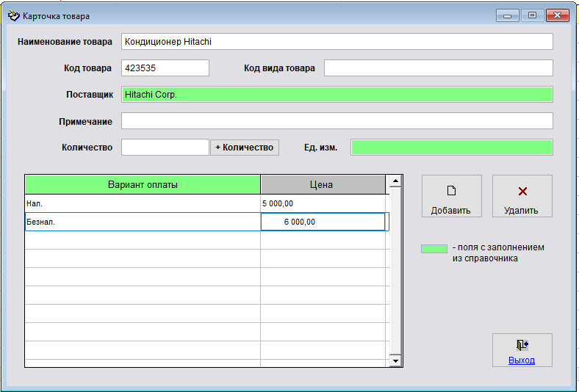Click the Удалить button with red X
Viewport: 579px width, 392px height.
click(x=522, y=196)
